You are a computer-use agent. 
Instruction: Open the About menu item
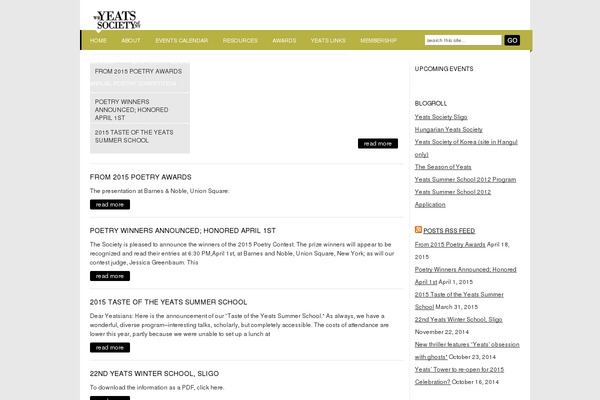(131, 41)
